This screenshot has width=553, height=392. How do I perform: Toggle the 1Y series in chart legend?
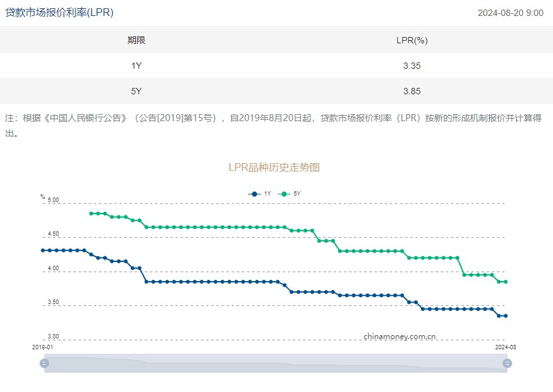point(260,193)
